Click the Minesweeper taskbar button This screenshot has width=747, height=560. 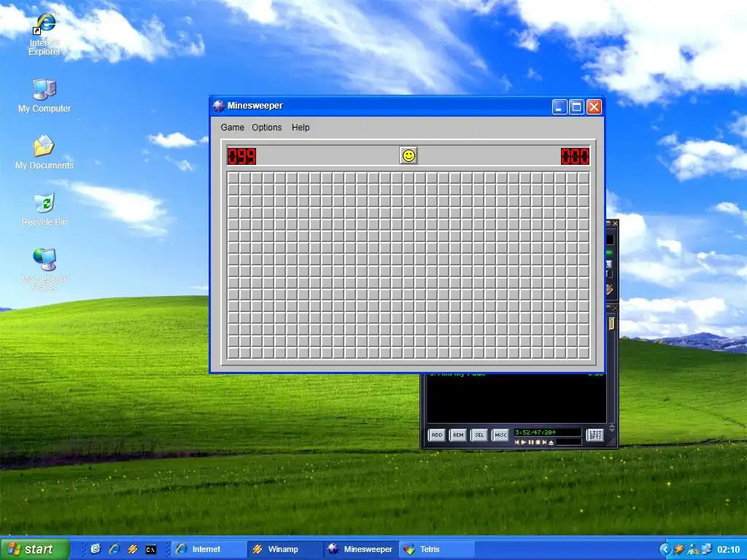click(361, 549)
